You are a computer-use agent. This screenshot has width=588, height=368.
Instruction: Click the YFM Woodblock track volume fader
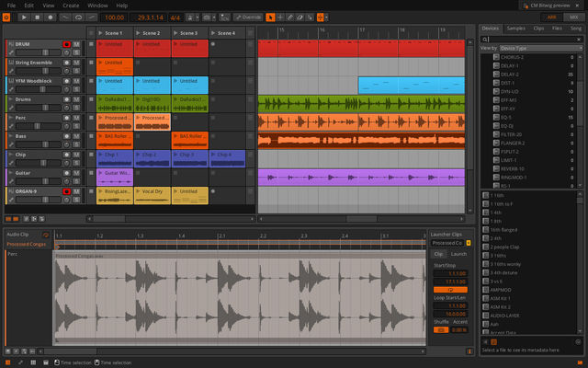tap(39, 89)
